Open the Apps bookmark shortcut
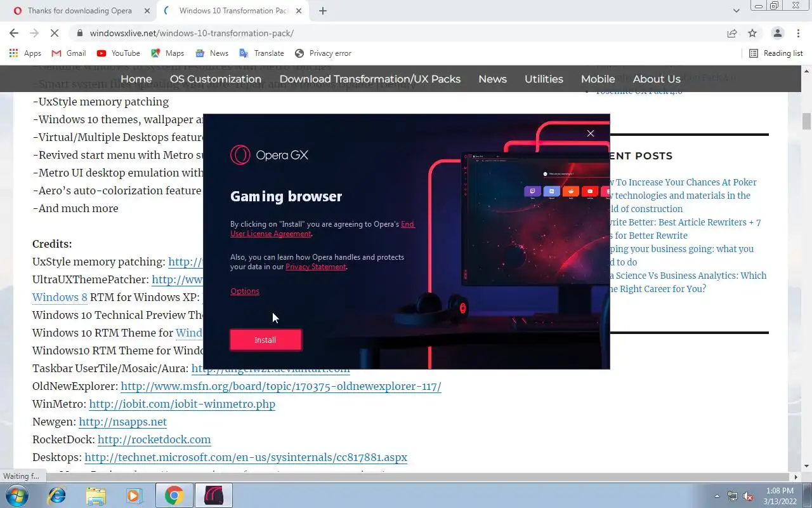The image size is (812, 508). (x=26, y=53)
